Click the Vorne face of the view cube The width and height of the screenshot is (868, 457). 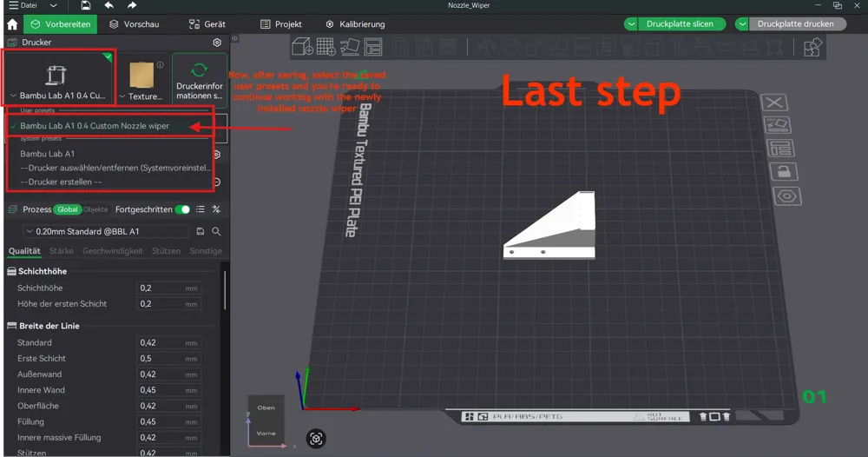pyautogui.click(x=266, y=434)
